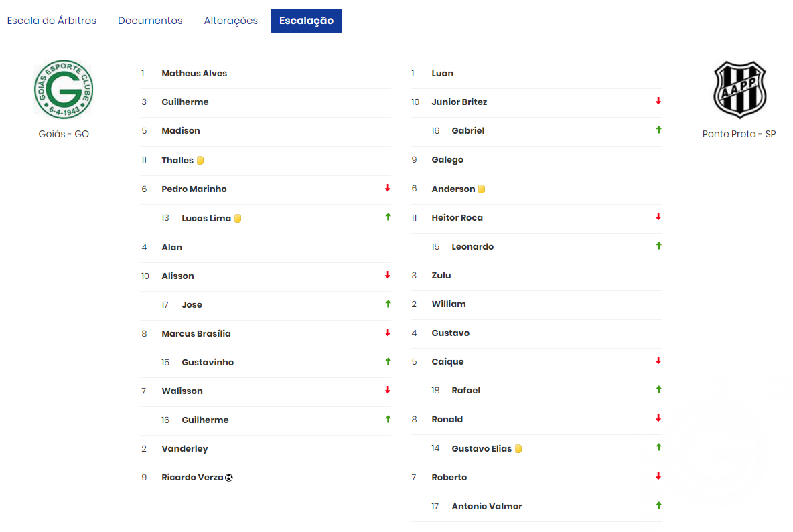Switch to the Documentos tab
The image size is (793, 532).
click(150, 21)
